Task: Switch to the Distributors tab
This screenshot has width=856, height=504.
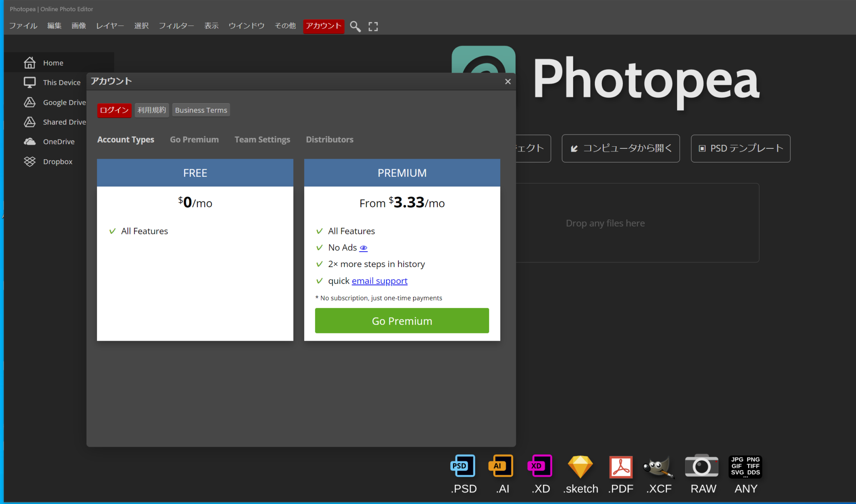Action: point(329,140)
